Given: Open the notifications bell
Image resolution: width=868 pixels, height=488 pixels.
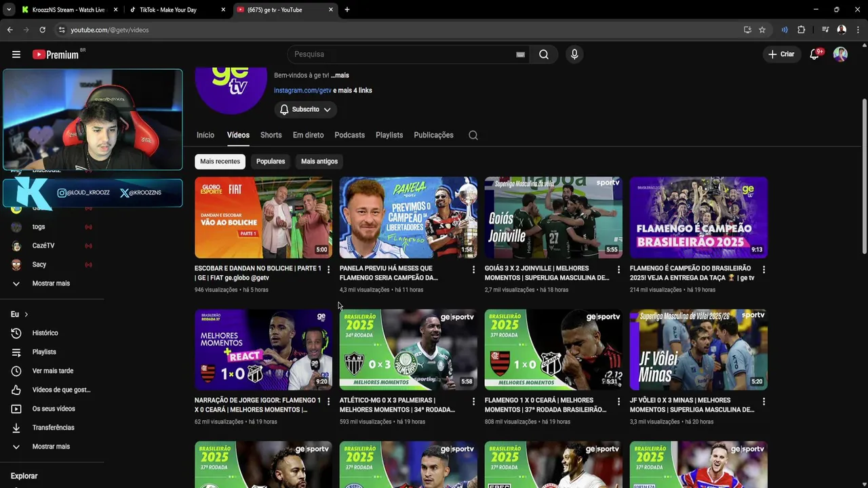Looking at the screenshot, I should click(814, 54).
